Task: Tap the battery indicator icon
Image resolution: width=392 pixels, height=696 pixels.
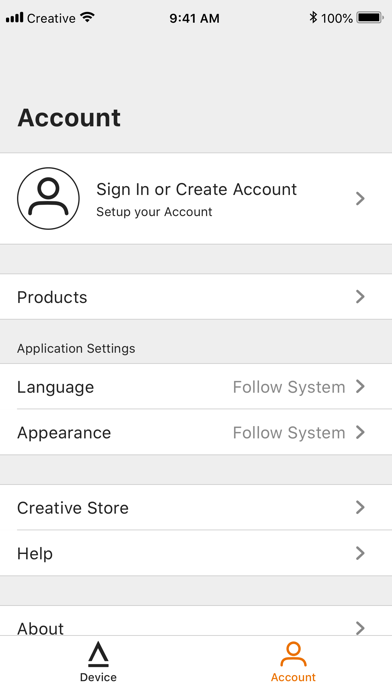Action: 369,18
